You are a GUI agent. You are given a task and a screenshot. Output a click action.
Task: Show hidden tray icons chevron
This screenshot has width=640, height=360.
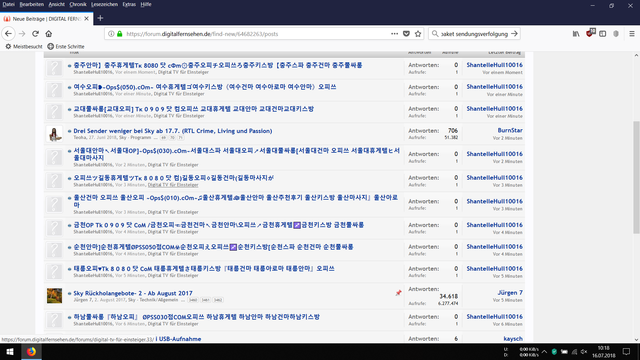point(544,351)
